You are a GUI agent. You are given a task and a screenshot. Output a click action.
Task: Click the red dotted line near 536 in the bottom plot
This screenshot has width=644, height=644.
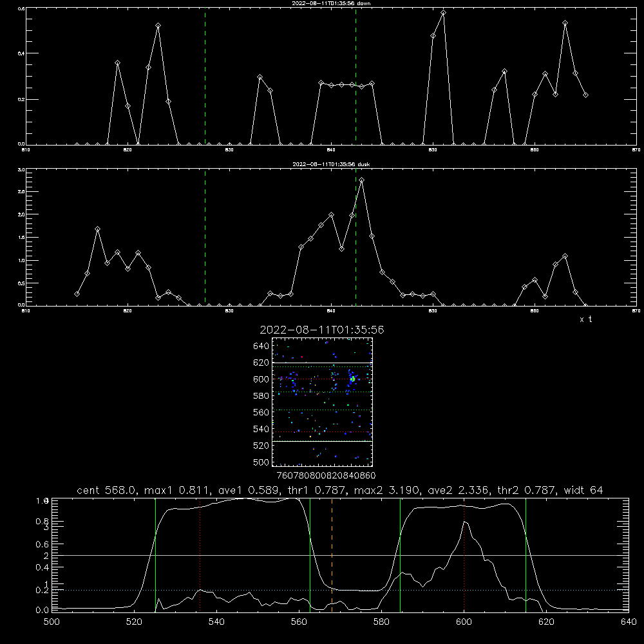pyautogui.click(x=200, y=554)
